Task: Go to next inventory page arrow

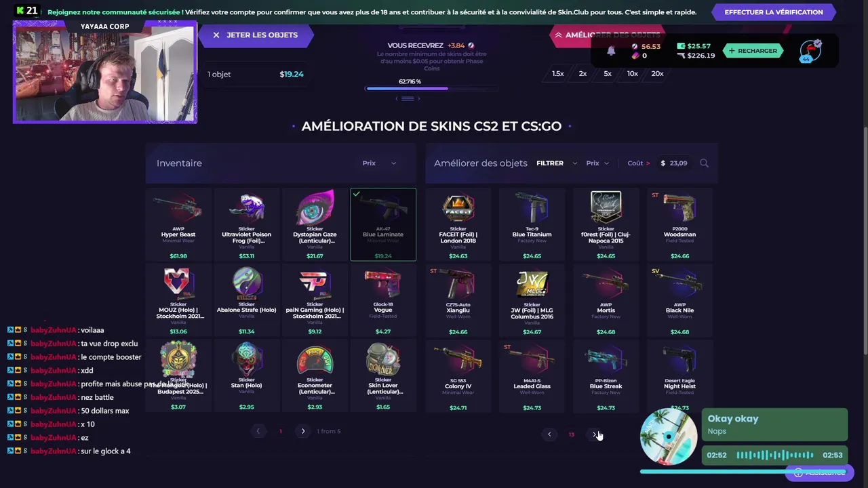Action: [x=303, y=431]
